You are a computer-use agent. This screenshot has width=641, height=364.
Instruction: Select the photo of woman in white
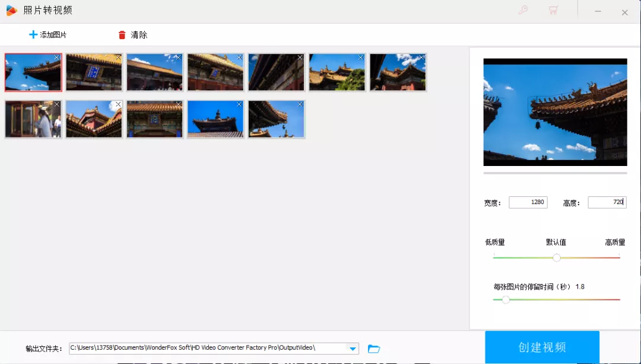pyautogui.click(x=33, y=120)
